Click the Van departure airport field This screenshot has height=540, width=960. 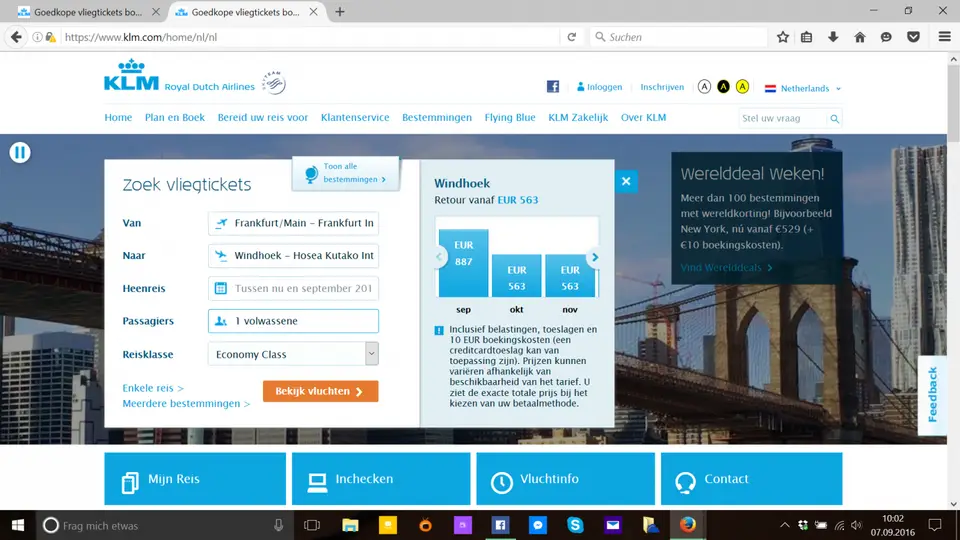pyautogui.click(x=293, y=223)
